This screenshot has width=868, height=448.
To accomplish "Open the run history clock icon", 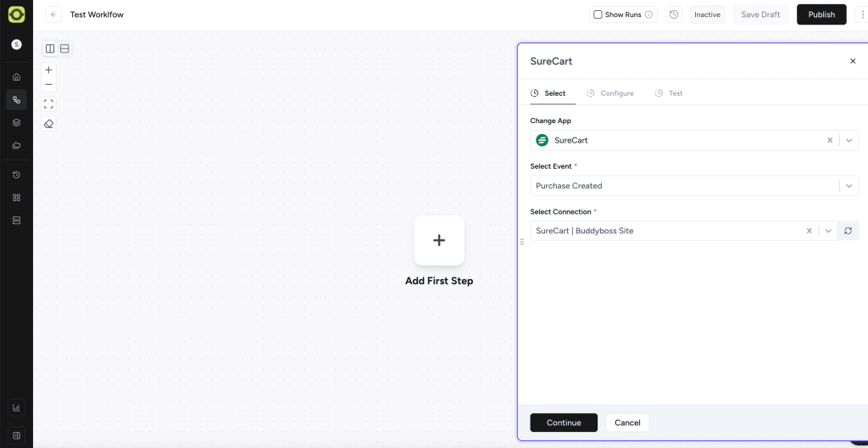I will pyautogui.click(x=673, y=14).
